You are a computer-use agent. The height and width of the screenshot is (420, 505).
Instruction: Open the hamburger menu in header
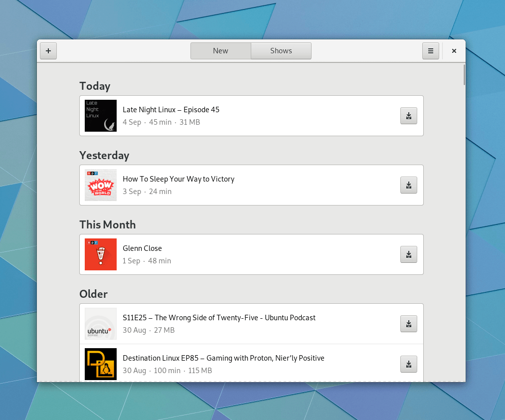[431, 51]
